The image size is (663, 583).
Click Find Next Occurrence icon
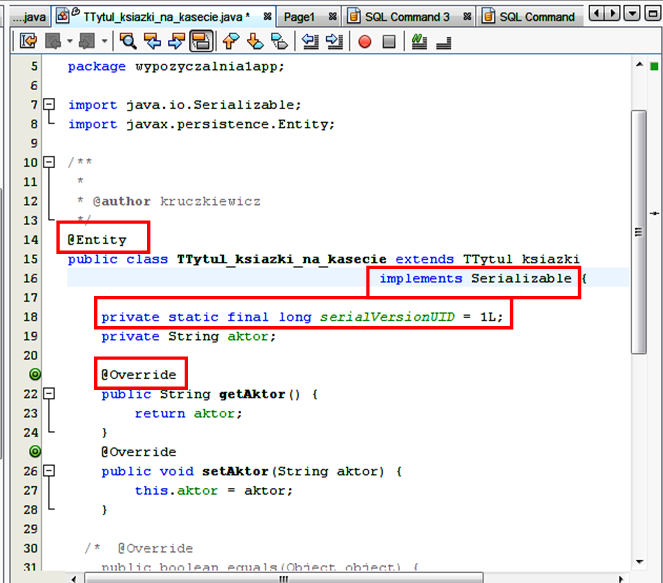[176, 41]
